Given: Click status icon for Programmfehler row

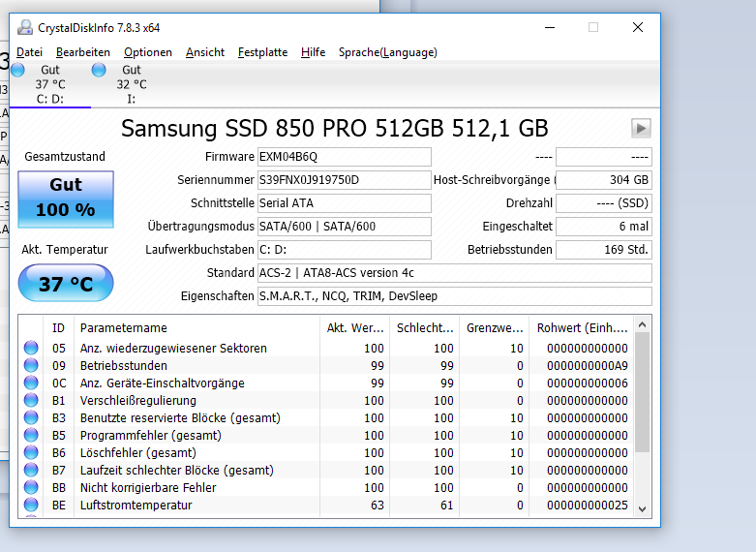Looking at the screenshot, I should 31,435.
